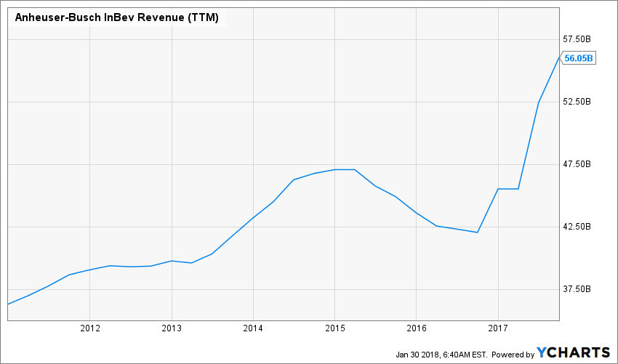Click the 52.50B y-axis label

pos(577,102)
